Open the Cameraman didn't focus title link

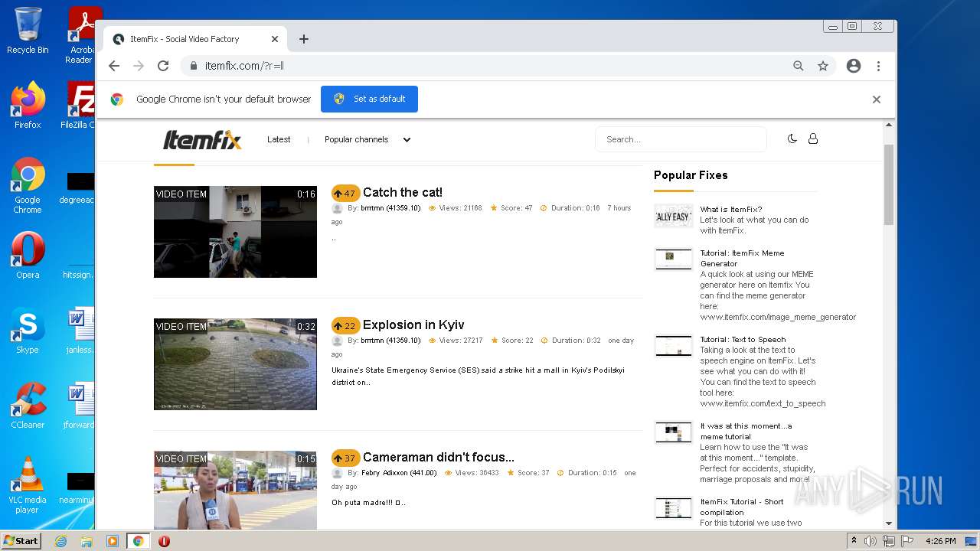click(439, 457)
